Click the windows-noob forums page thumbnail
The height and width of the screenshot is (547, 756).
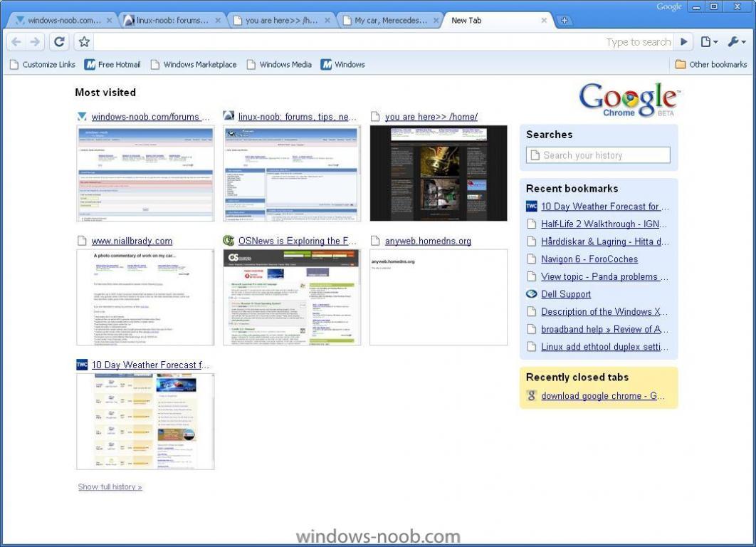tap(145, 173)
